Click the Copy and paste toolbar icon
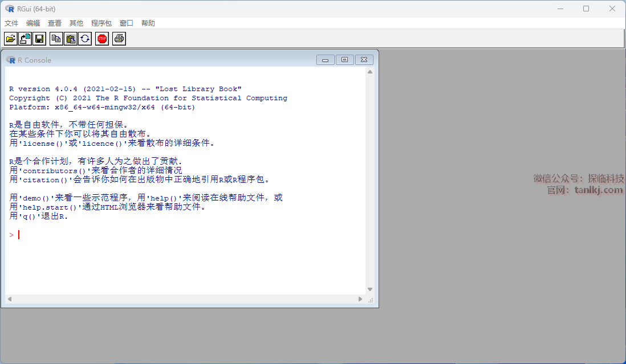626x364 pixels. point(85,39)
